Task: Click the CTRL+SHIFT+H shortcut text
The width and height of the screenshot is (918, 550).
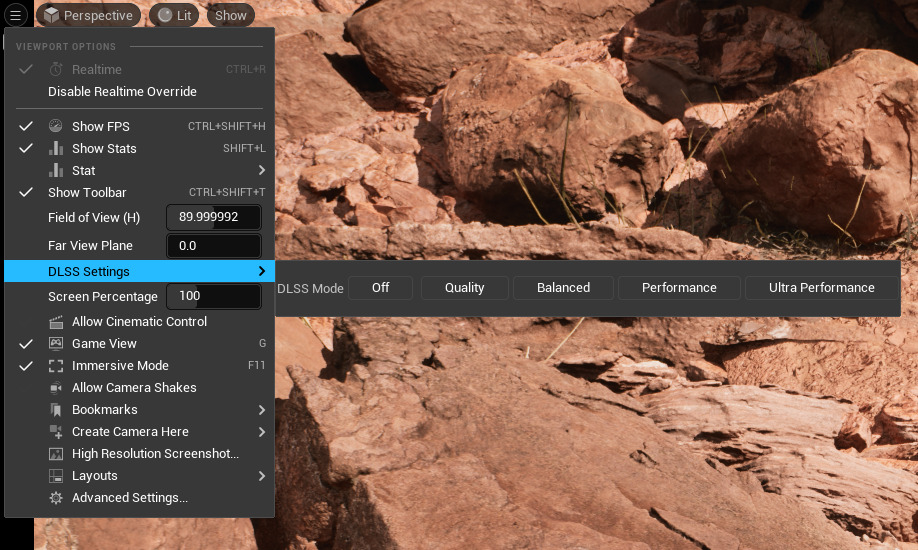Action: pyautogui.click(x=227, y=126)
